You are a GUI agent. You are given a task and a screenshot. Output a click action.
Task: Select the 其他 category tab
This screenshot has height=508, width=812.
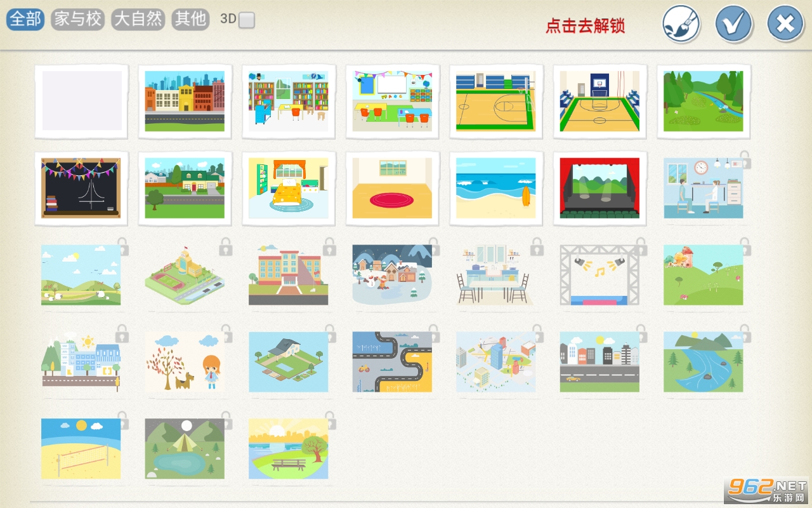[x=191, y=19]
